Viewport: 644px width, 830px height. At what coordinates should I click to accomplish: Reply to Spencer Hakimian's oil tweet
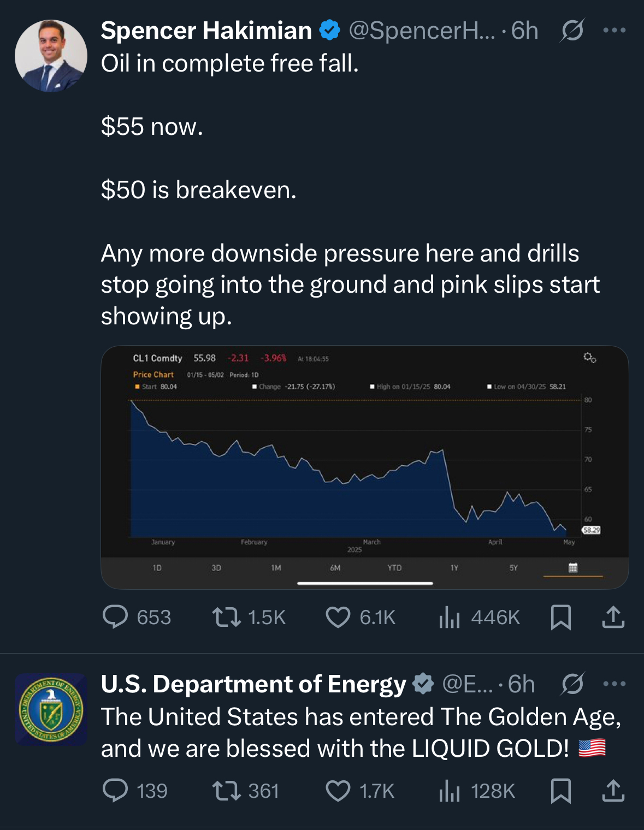tap(115, 617)
